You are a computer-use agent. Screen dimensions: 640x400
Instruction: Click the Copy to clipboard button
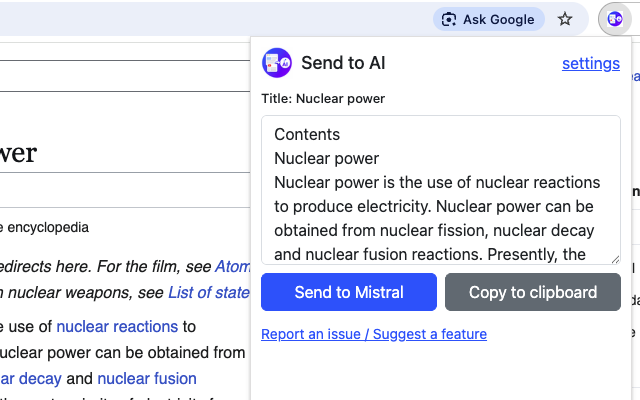coord(533,292)
